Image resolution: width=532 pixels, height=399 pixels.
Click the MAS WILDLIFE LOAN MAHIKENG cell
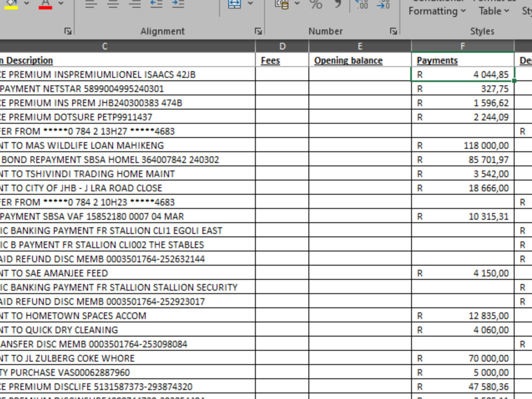point(127,146)
